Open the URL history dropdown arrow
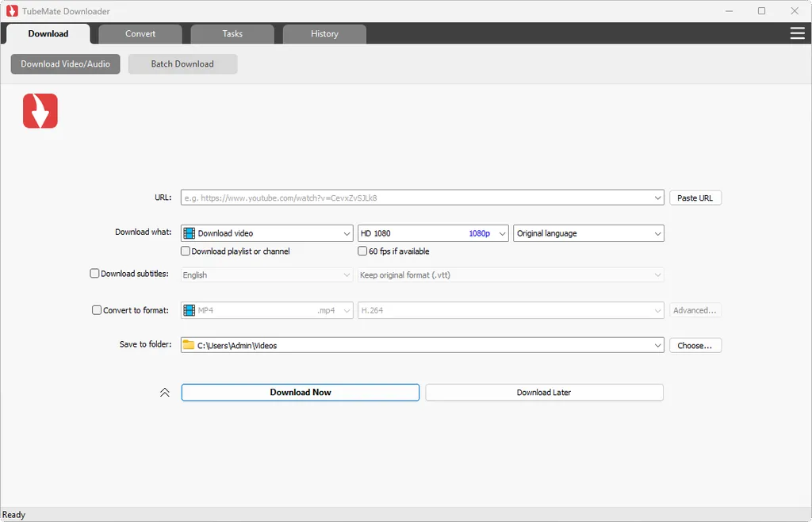This screenshot has width=812, height=522. 657,198
